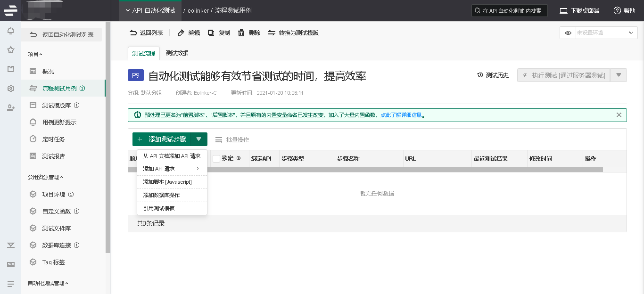The image size is (644, 294).
Task: Click the 绑定API column header
Action: pos(261,159)
